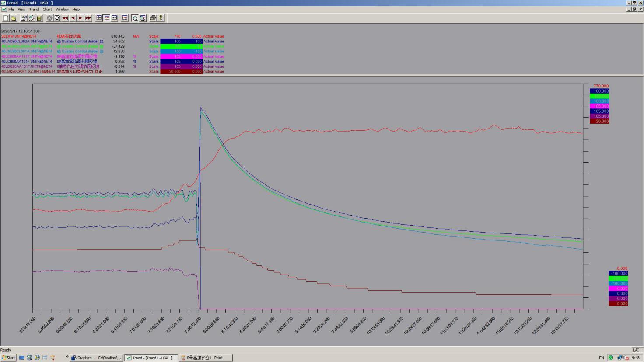
Task: Click the 20.000 top axis scale label
Action: click(x=599, y=121)
